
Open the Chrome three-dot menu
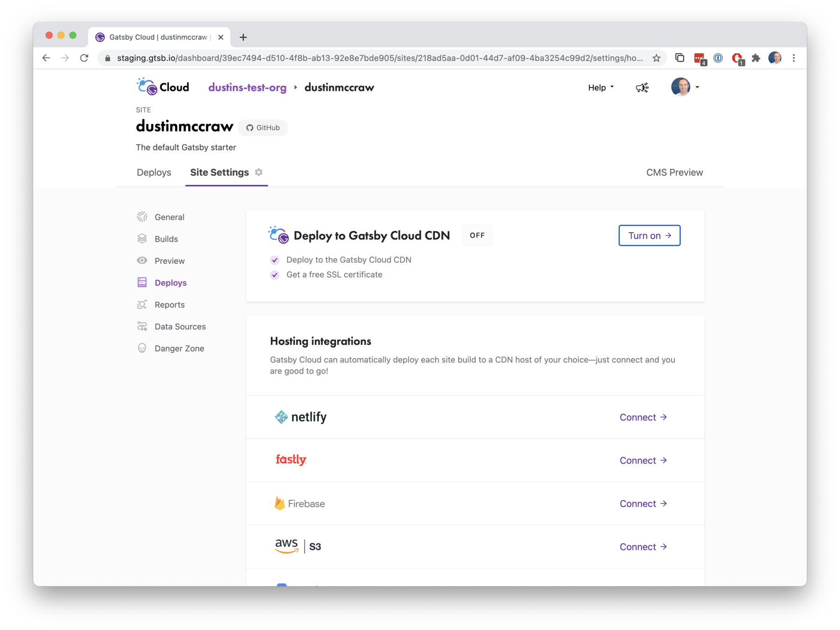(794, 58)
